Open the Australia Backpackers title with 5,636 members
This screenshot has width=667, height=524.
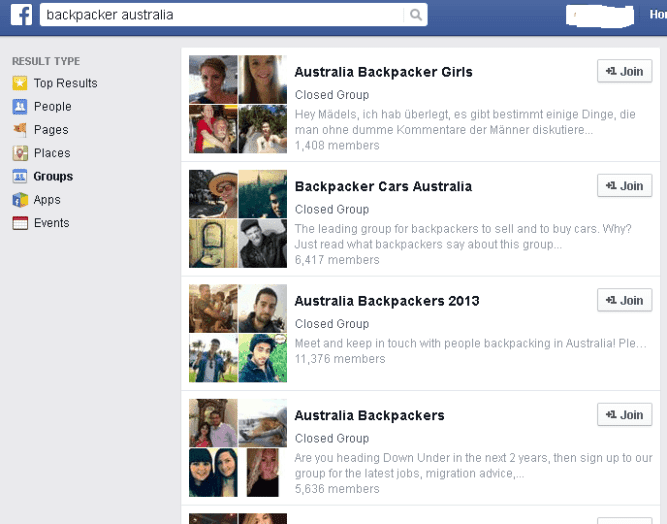click(x=369, y=415)
